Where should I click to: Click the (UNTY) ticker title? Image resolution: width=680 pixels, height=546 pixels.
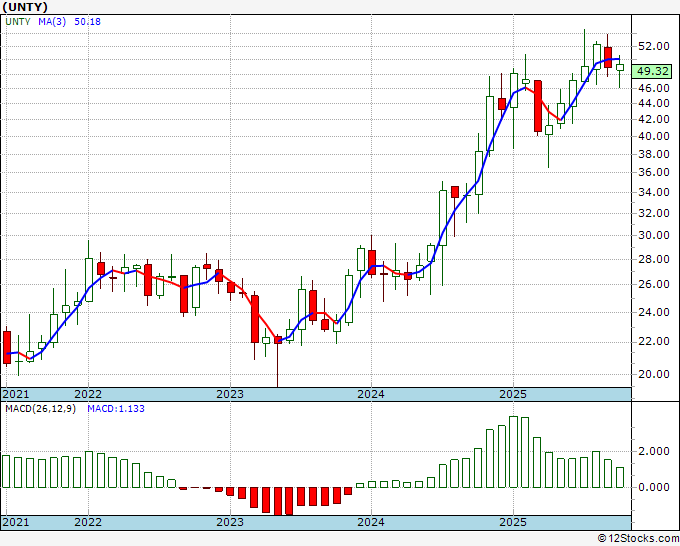point(25,6)
